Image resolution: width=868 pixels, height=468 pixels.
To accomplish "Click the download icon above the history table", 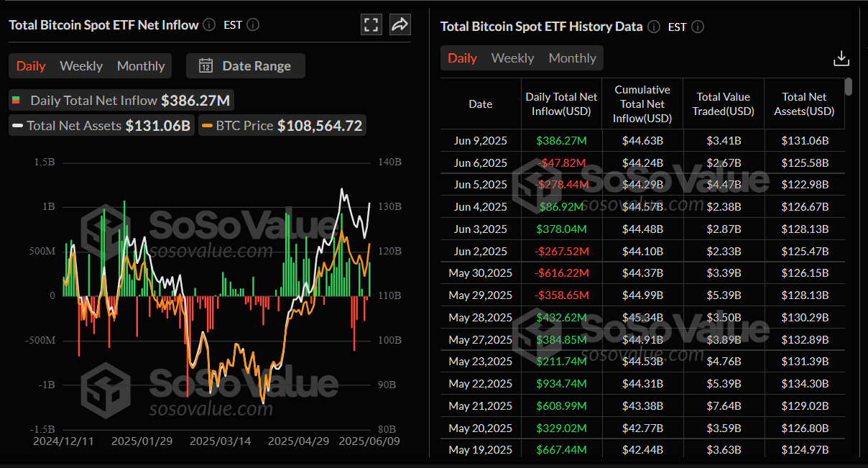I will tap(841, 57).
